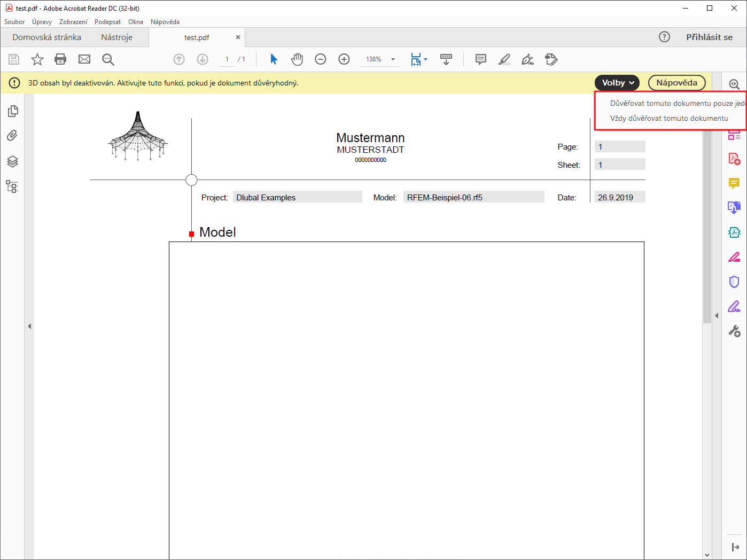Click the fit-to-width page icon

point(416,59)
